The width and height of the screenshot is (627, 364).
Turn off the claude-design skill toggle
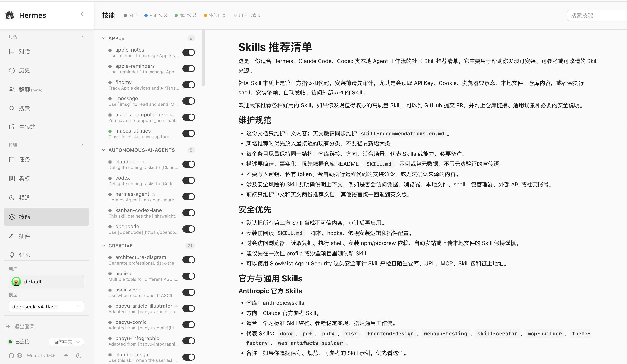[x=189, y=357]
